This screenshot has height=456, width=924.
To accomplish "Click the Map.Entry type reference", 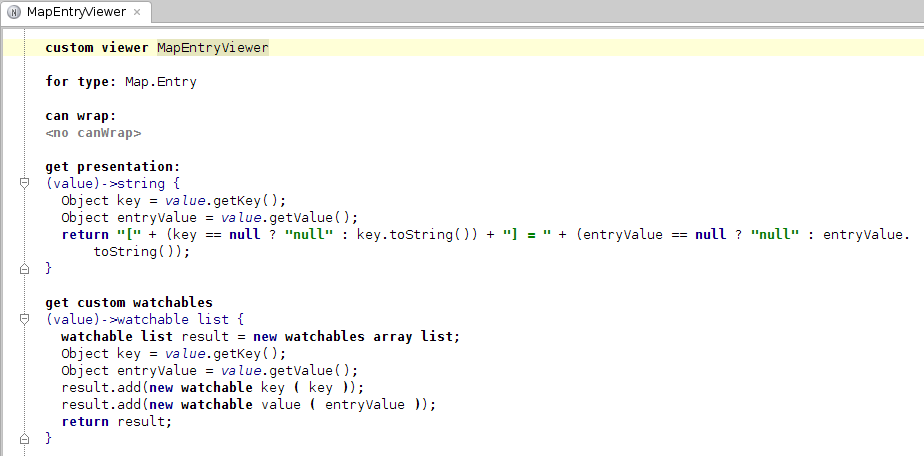I will tap(160, 82).
